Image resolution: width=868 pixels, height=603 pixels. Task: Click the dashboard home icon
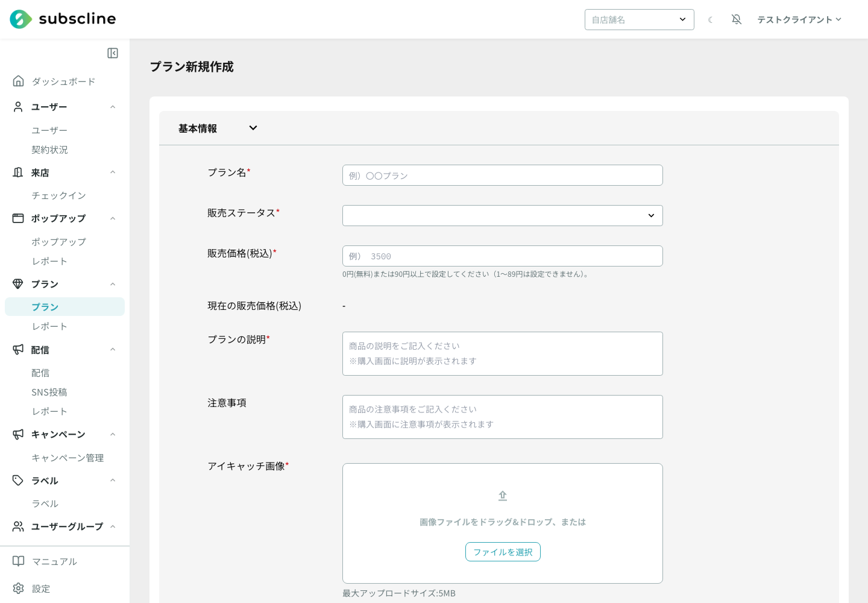19,81
